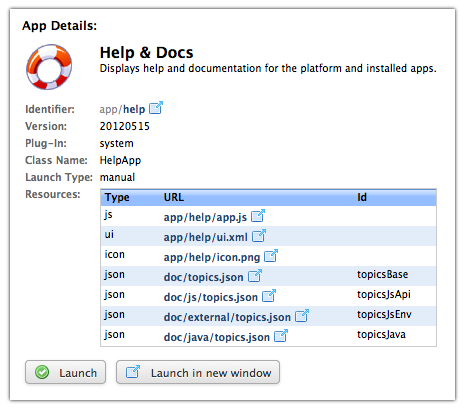The image size is (465, 410).
Task: Click the Type column header
Action: pos(117,197)
